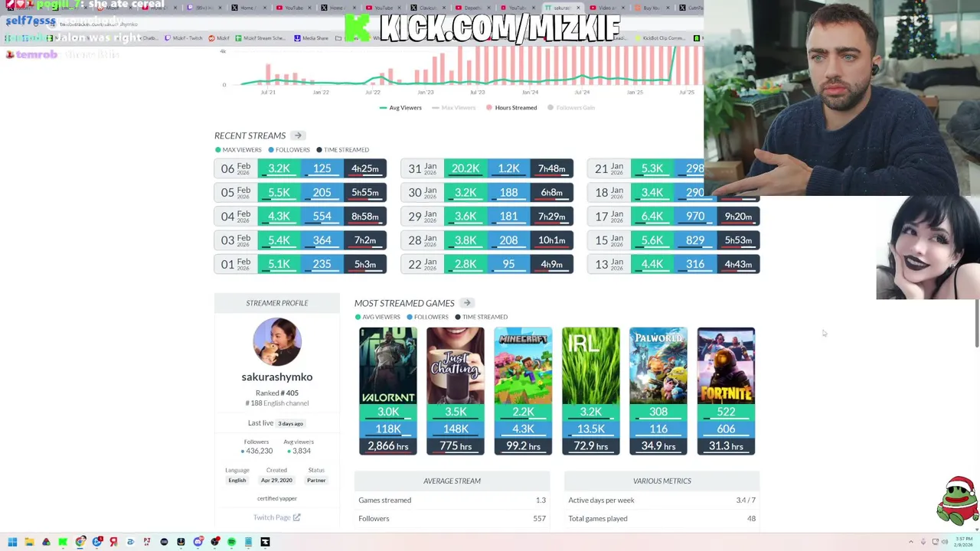Toggle Max Viewers in Recent Streams legend
This screenshot has height=551, width=980.
238,150
